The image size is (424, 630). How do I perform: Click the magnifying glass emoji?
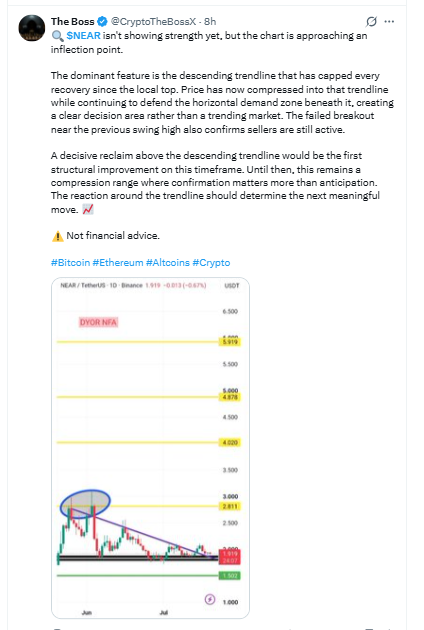click(57, 36)
